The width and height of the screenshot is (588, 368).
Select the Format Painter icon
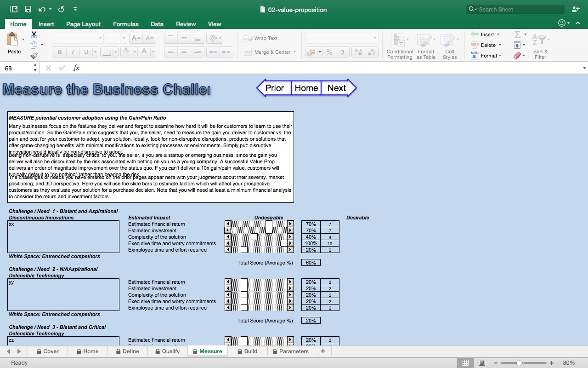34,56
